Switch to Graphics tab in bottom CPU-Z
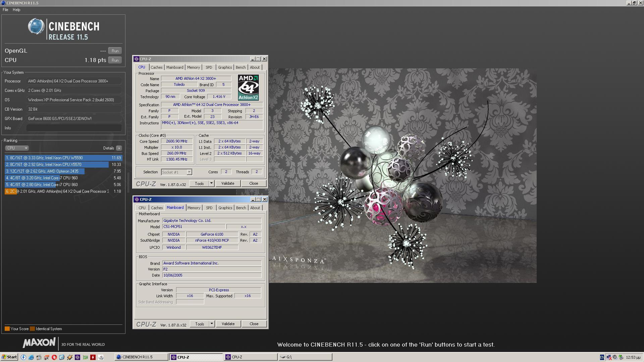Screen dimensions: 644x362 (x=225, y=208)
